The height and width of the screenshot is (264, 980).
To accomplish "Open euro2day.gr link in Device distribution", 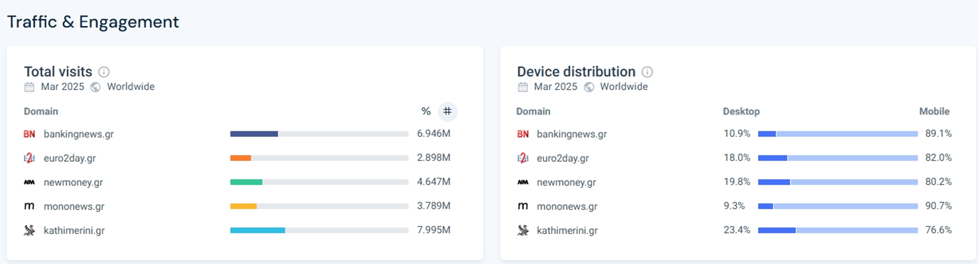I will click(562, 158).
